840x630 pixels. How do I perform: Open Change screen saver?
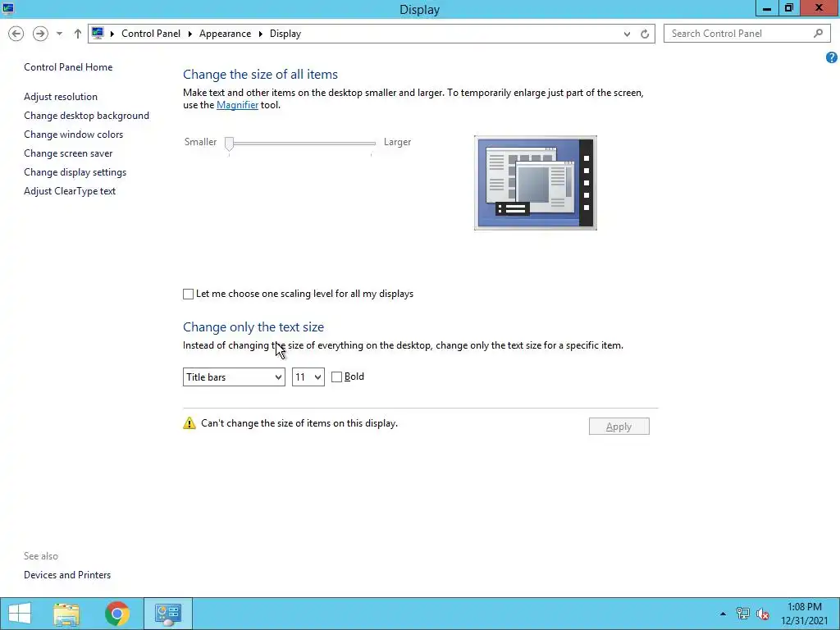(68, 153)
